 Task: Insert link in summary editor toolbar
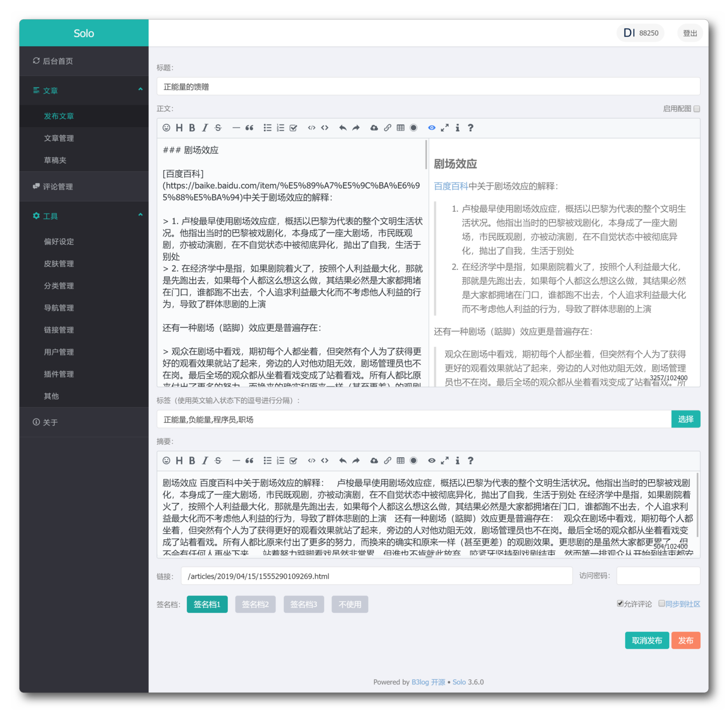(x=388, y=460)
